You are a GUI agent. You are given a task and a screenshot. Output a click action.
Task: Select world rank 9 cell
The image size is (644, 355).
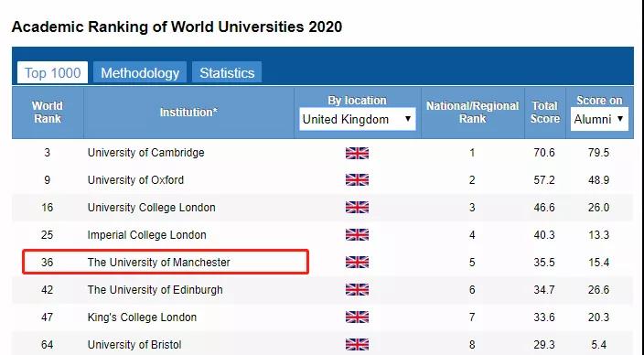coord(48,180)
